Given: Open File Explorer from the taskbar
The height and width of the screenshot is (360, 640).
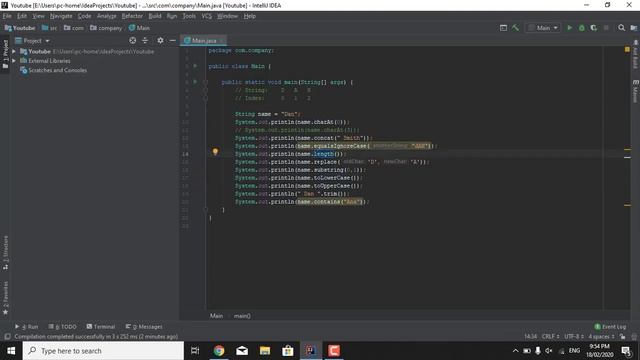Looking at the screenshot, I should pyautogui.click(x=264, y=351).
